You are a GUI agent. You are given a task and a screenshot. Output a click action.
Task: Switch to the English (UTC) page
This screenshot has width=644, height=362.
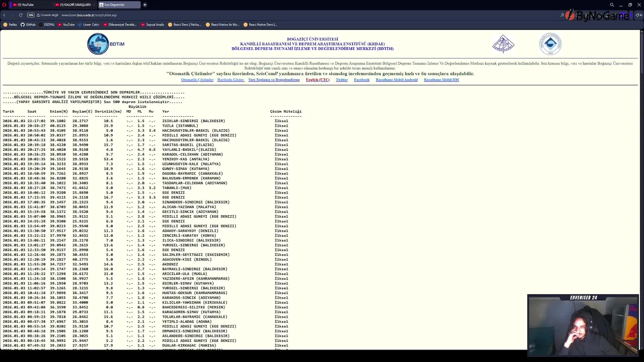click(x=317, y=80)
